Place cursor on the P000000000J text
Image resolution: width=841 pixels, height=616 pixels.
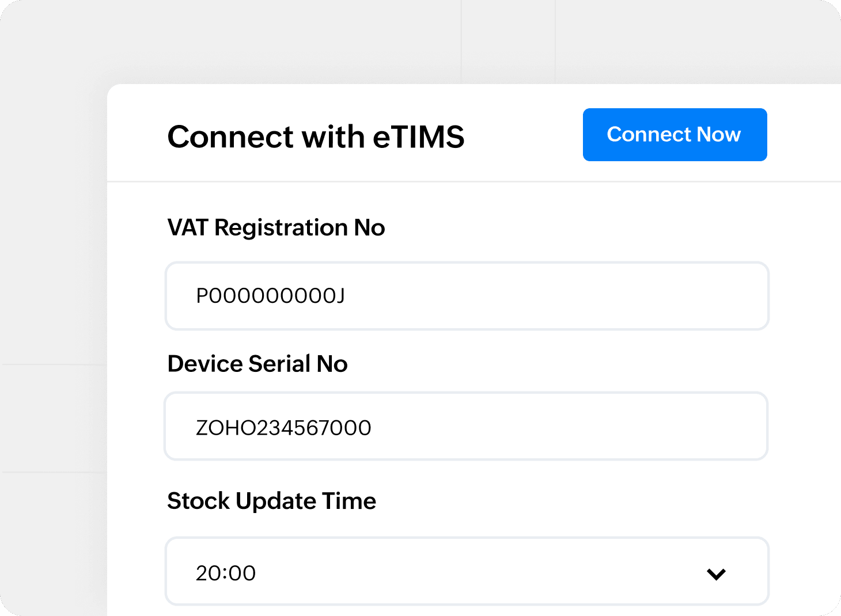pos(270,296)
